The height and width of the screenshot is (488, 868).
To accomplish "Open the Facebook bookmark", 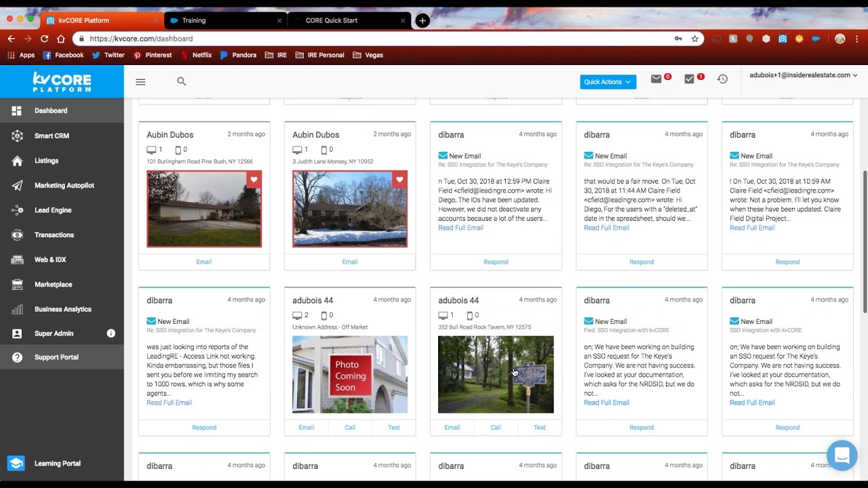I will coord(63,55).
